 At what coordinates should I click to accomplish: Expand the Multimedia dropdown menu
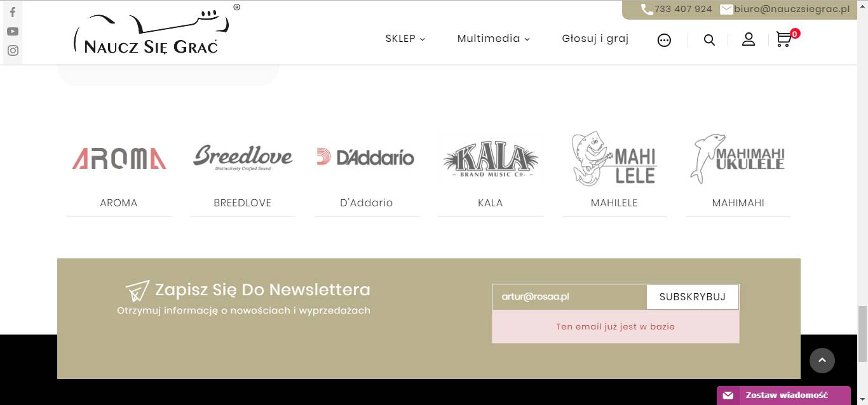[x=493, y=39]
